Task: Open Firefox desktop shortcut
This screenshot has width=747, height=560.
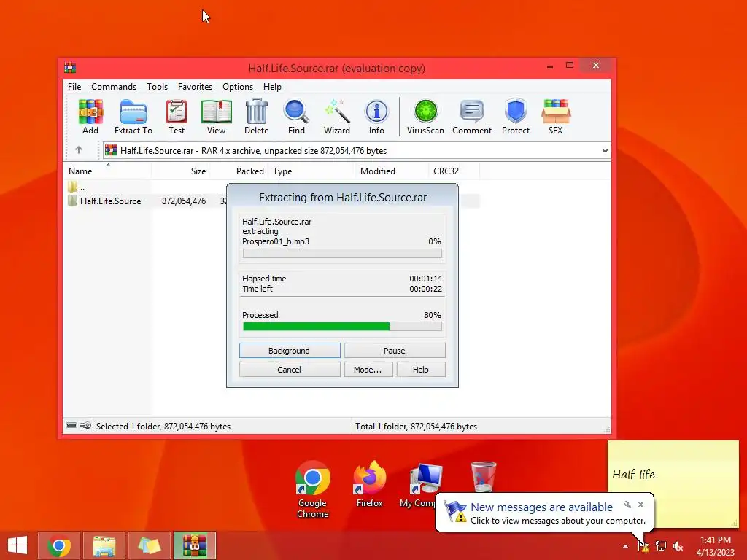Action: (369, 484)
